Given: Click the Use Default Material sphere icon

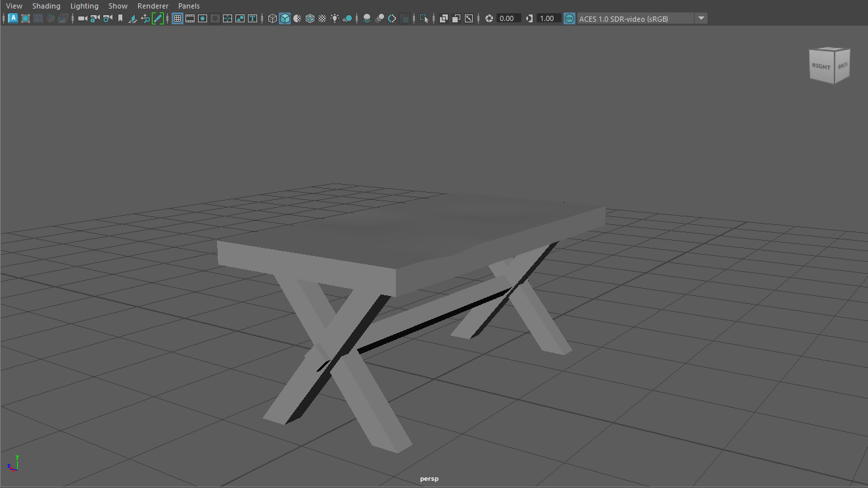Looking at the screenshot, I should [297, 18].
